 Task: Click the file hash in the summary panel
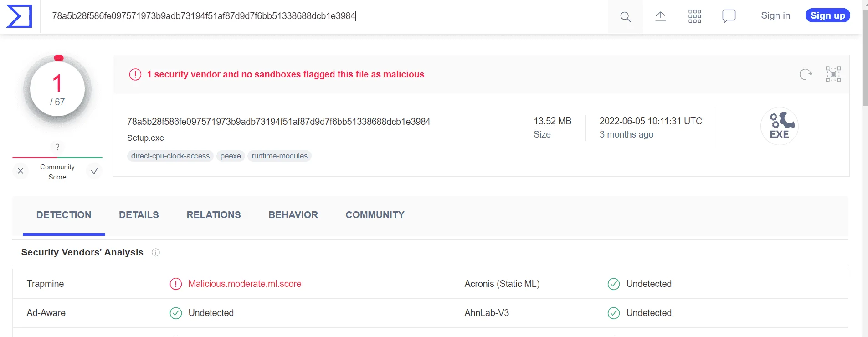(279, 122)
